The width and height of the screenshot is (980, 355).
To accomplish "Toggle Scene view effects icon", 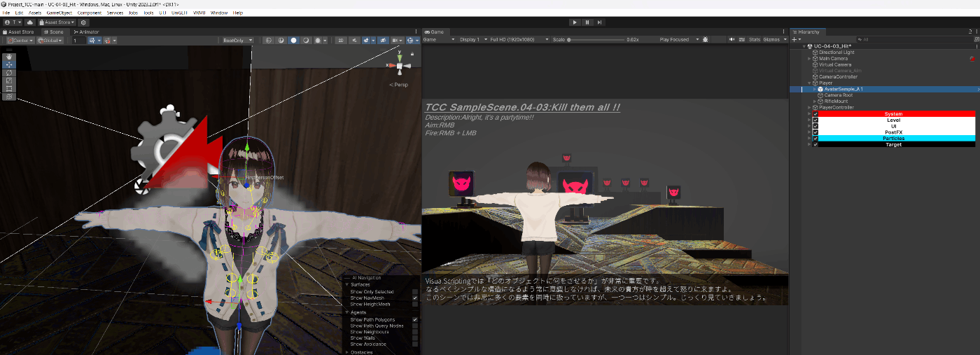I will point(365,41).
